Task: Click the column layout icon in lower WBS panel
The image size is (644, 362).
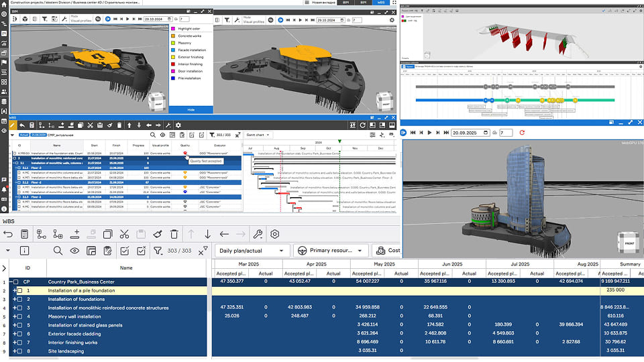Action: coord(91,250)
